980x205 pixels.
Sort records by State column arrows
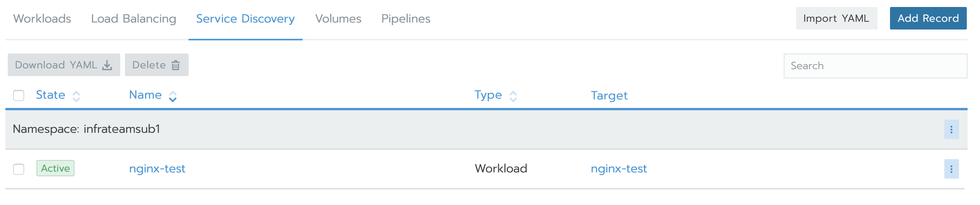(76, 96)
